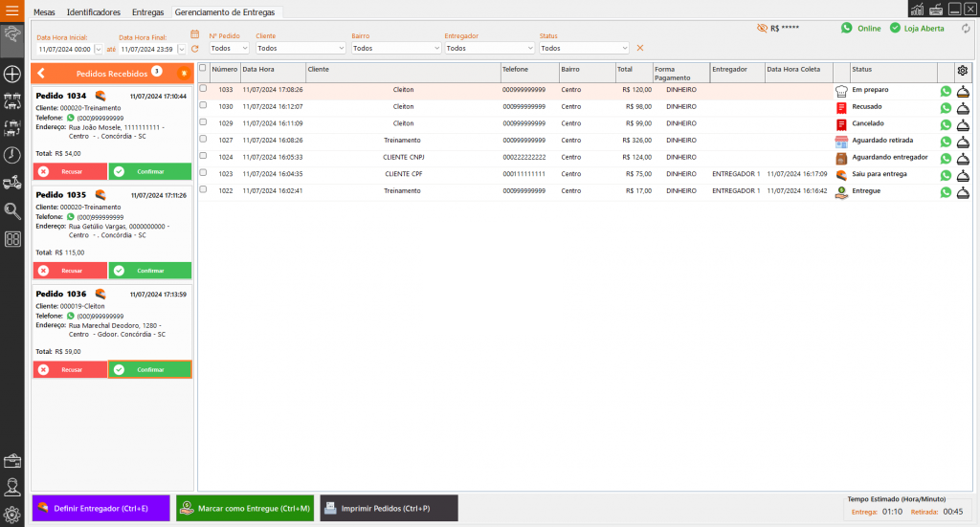Switch to the Identificadores tab

pos(93,12)
